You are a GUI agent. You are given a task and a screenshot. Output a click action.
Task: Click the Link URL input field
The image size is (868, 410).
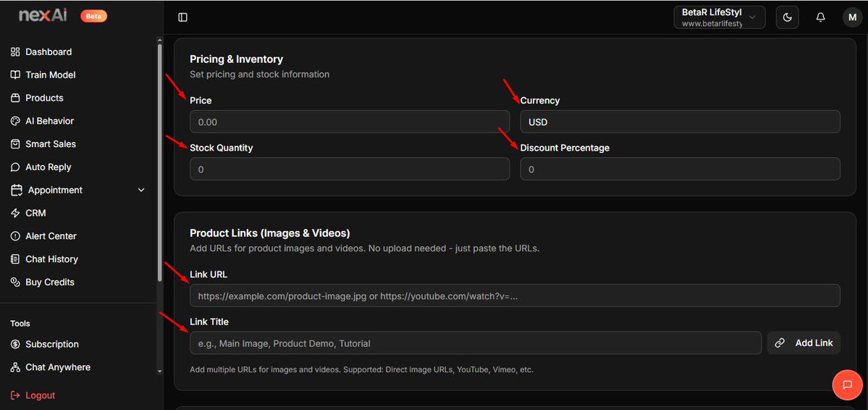coord(515,296)
